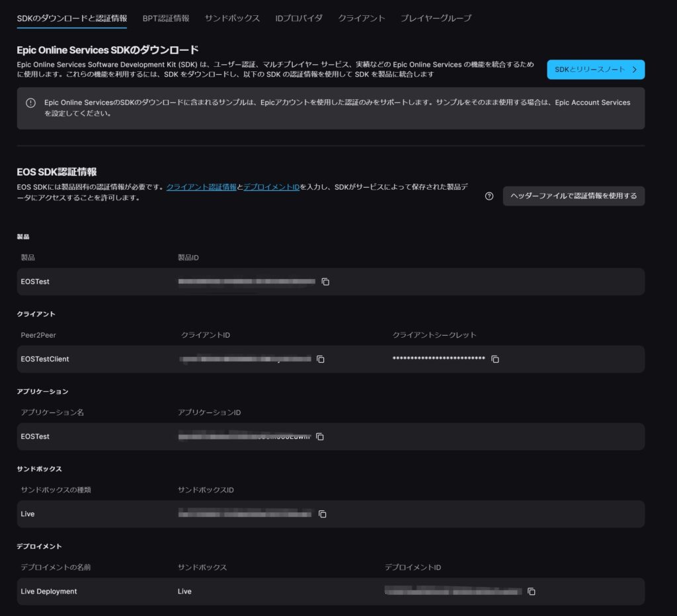Click the SDKとリリースノート button
Viewport: 677px width, 616px height.
[594, 69]
